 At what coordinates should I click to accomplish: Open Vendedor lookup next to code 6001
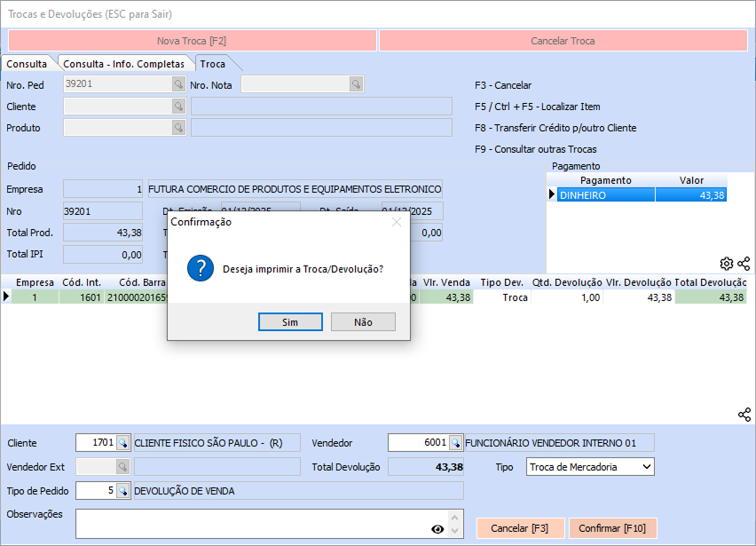[x=455, y=443]
